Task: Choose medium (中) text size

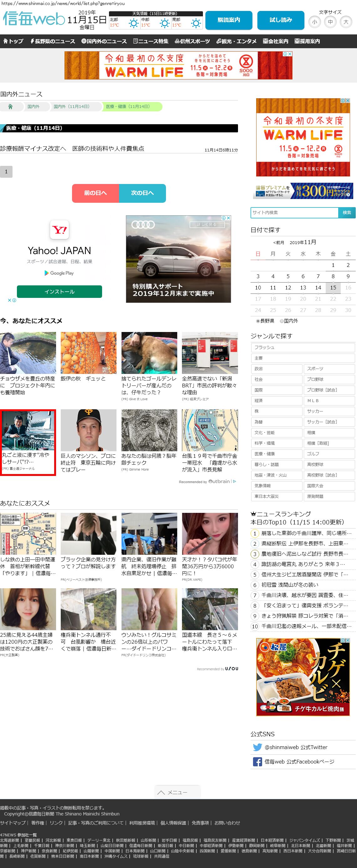Action: [x=330, y=22]
